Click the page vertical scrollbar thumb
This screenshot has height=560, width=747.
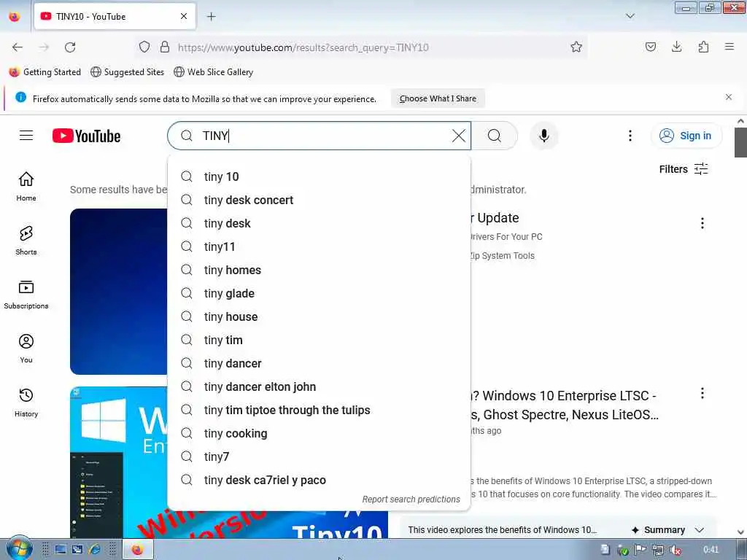[740, 142]
